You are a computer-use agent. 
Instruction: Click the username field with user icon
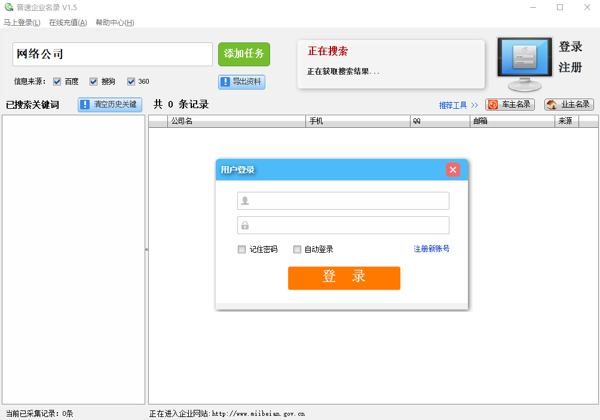(343, 201)
